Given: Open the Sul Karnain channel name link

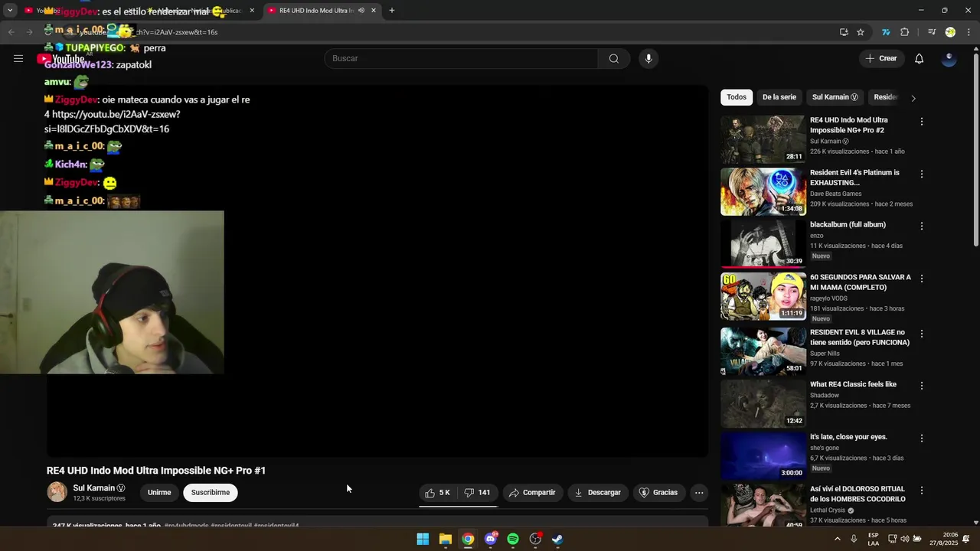Looking at the screenshot, I should (93, 488).
